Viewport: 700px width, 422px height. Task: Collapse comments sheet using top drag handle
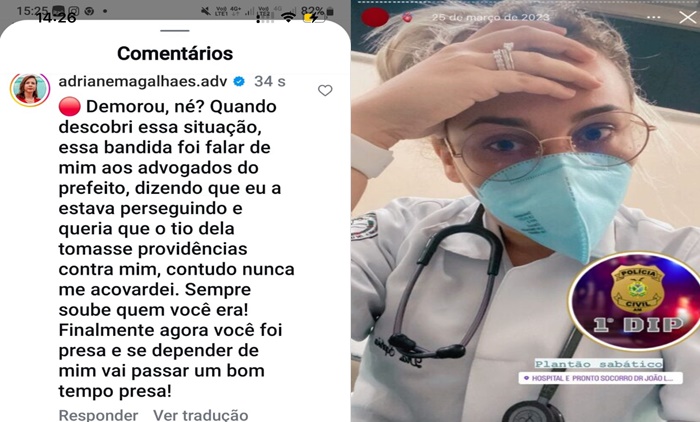pyautogui.click(x=175, y=30)
